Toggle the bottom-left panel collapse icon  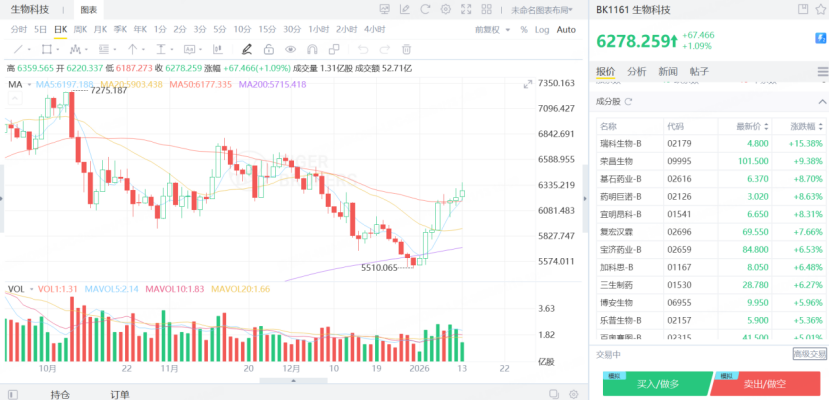pos(13,394)
